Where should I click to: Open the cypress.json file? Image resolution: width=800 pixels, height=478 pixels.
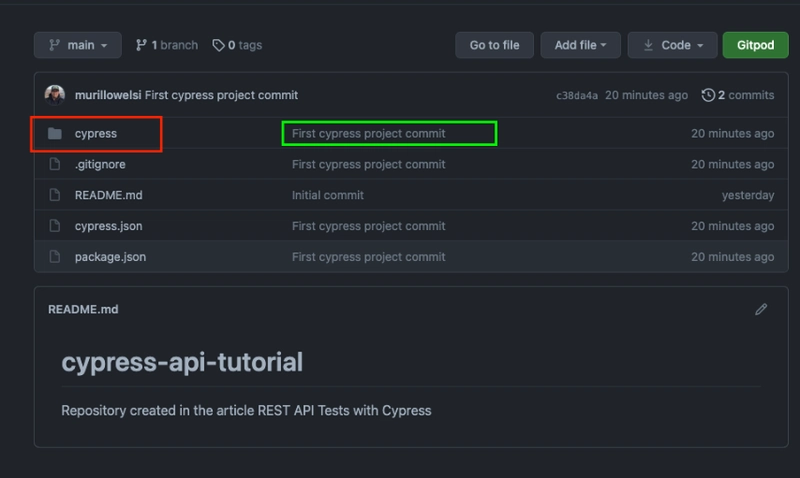pos(109,226)
